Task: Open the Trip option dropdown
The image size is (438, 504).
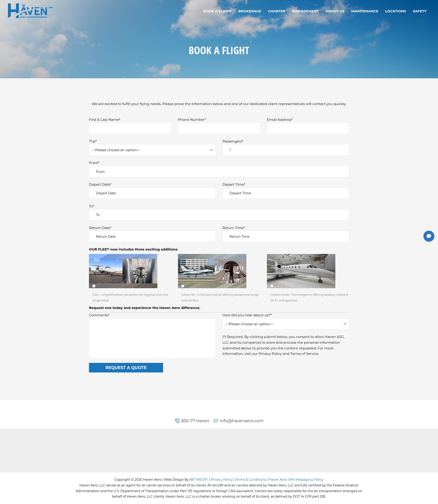Action: [152, 150]
